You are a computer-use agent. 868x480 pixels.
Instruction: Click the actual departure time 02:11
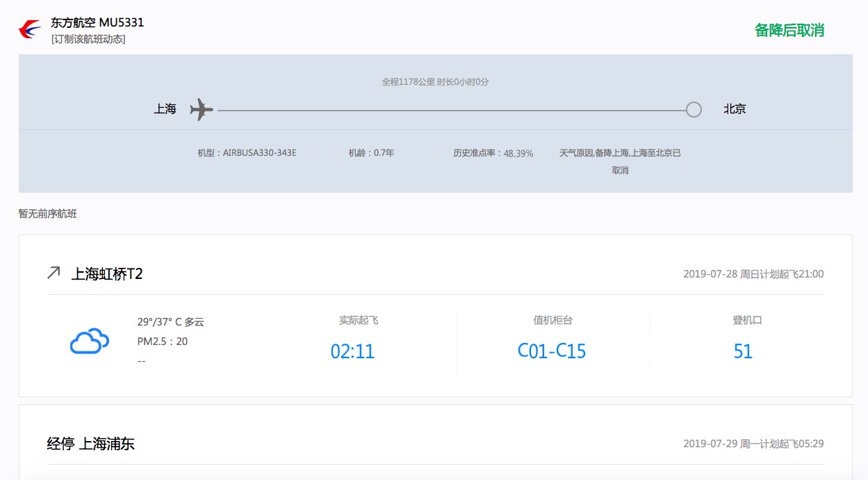point(352,352)
